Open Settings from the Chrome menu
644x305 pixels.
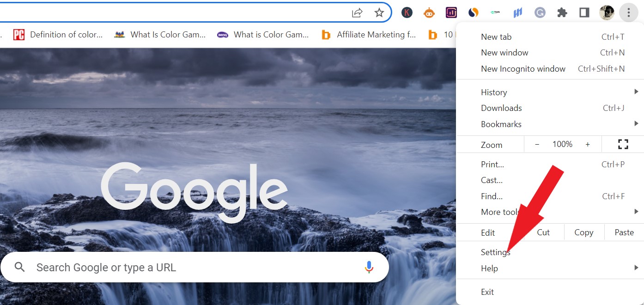[x=495, y=252]
